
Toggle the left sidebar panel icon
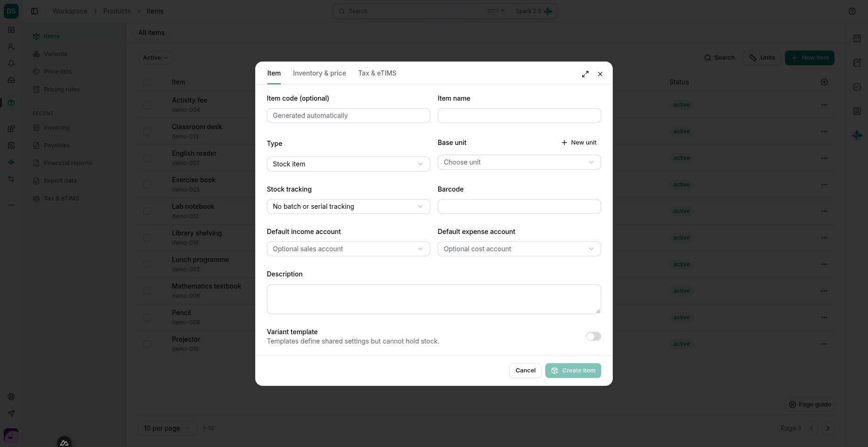34,11
